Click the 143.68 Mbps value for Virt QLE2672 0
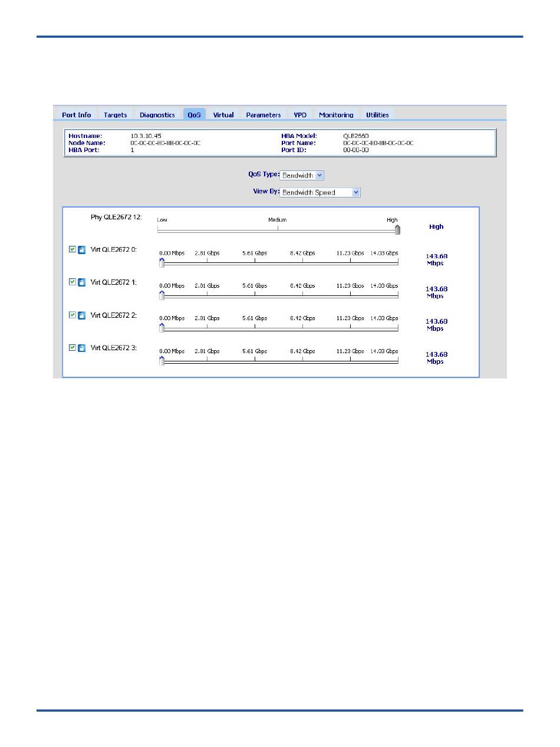Image resolution: width=560 pixels, height=747 pixels. (x=436, y=259)
